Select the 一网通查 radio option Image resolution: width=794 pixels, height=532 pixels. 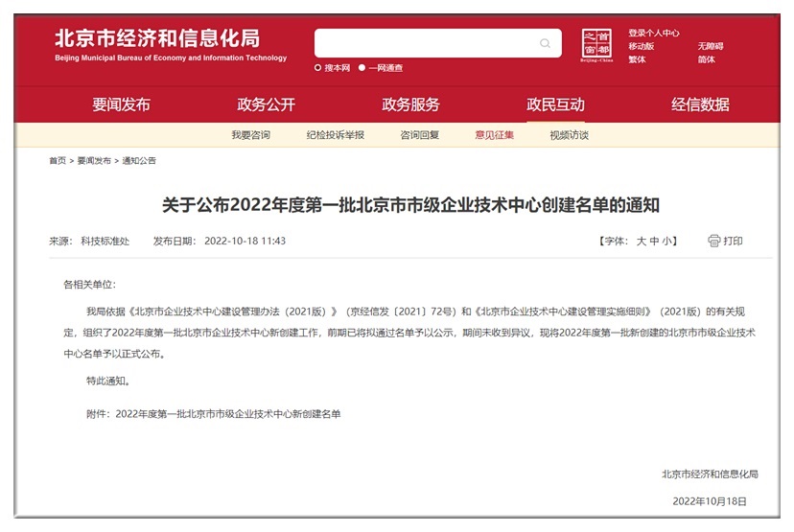click(x=362, y=68)
